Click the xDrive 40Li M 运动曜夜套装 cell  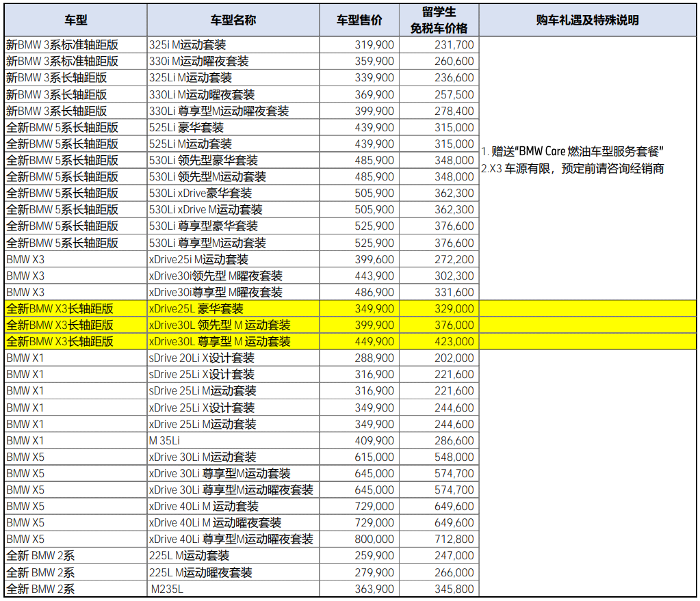[233, 523]
